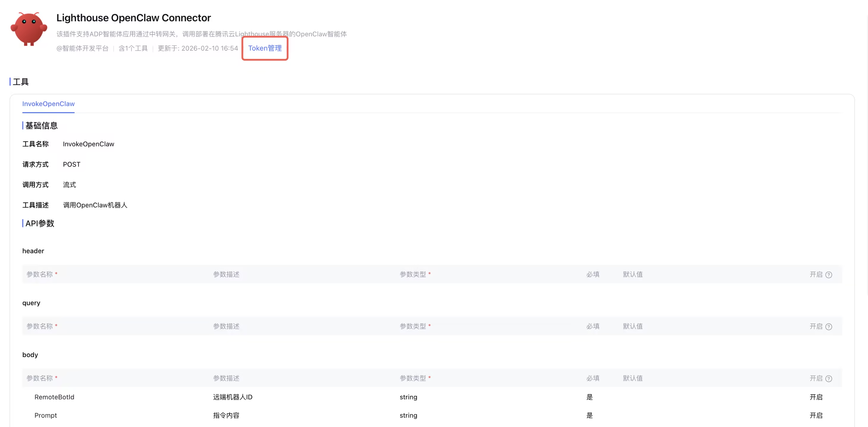Click query table's 开启 help question icon

828,326
